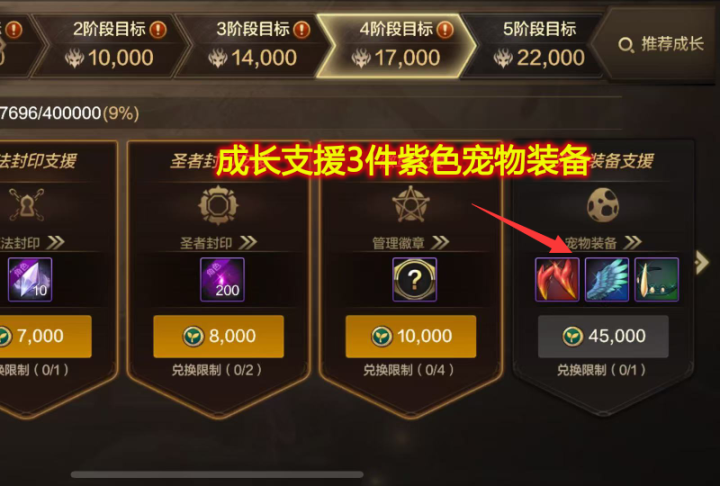Expand the 圣者封印 chevron arrows
This screenshot has width=720, height=486.
pyautogui.click(x=248, y=242)
